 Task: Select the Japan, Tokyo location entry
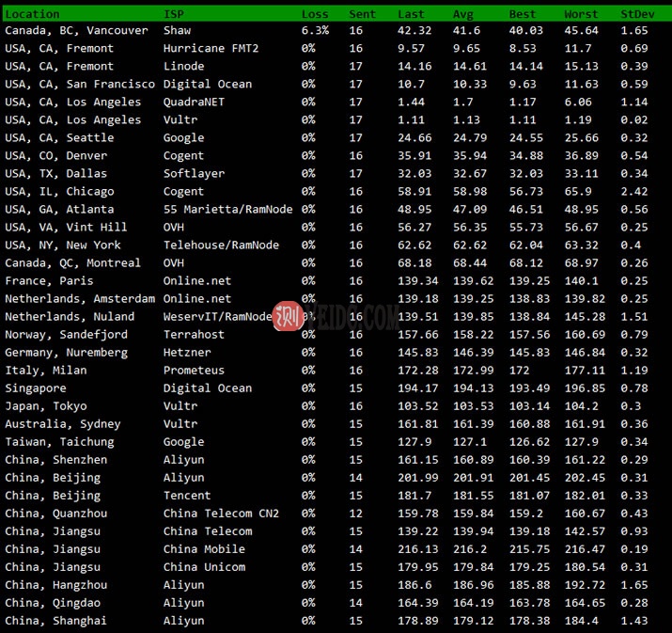(46, 406)
